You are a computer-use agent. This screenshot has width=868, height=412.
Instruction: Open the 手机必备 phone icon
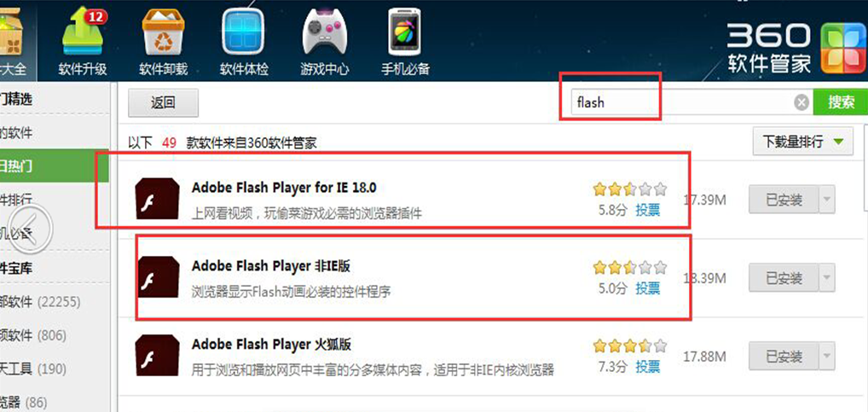[407, 32]
